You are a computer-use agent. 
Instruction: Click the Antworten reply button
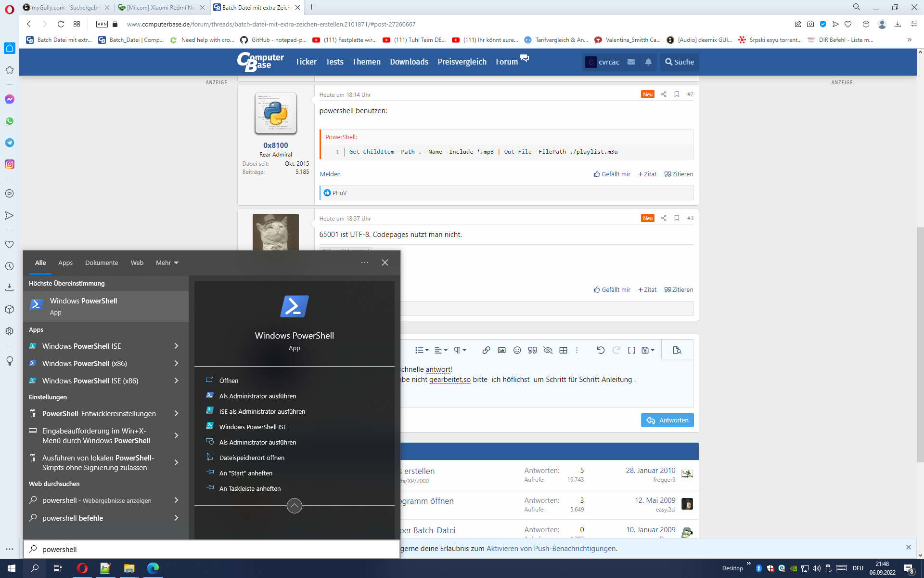667,420
